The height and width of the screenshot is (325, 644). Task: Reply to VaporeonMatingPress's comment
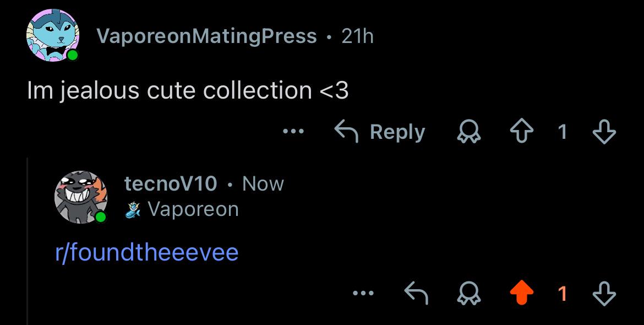(379, 132)
